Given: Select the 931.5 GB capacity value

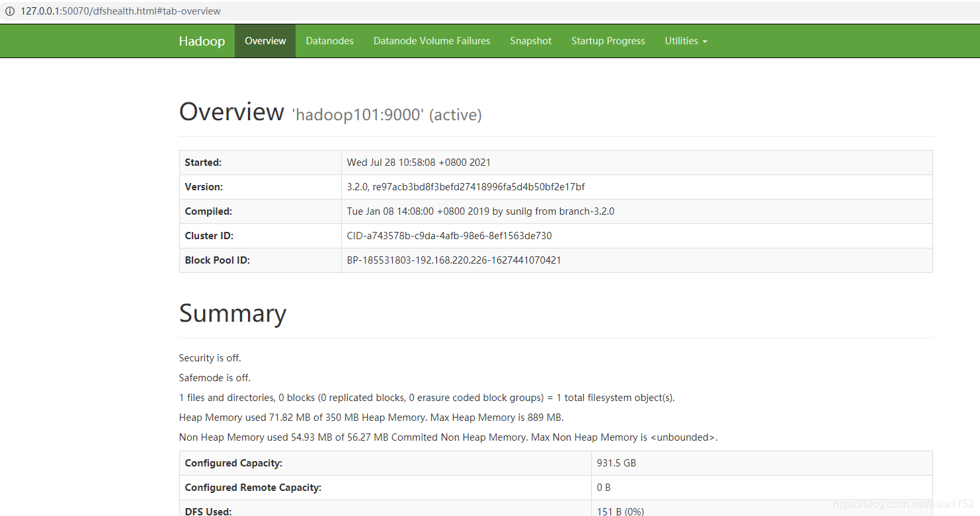Looking at the screenshot, I should pos(616,463).
